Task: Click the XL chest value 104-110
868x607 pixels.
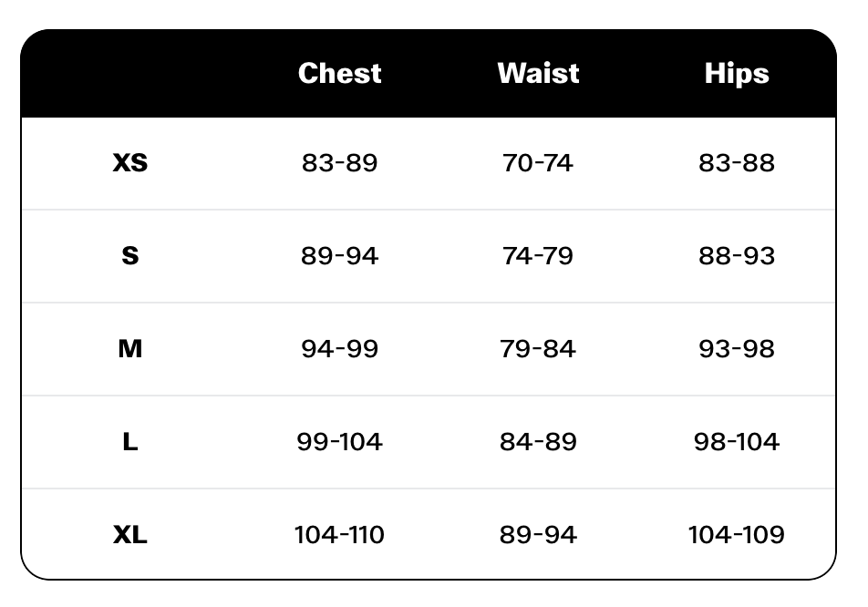Action: [x=339, y=535]
